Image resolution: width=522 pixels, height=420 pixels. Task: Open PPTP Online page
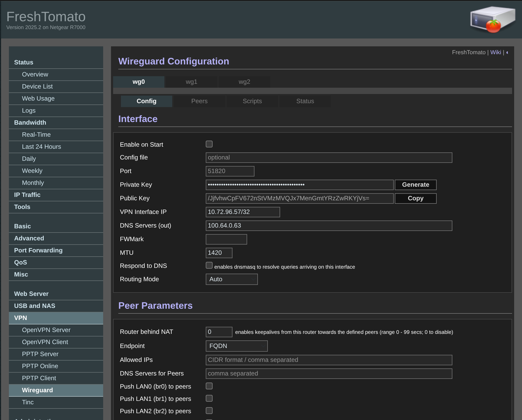pos(56,366)
